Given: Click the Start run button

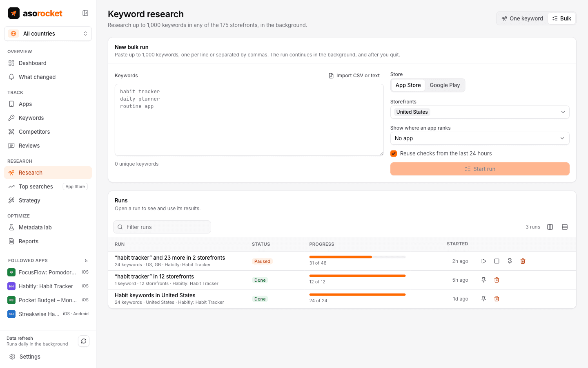Looking at the screenshot, I should 480,169.
